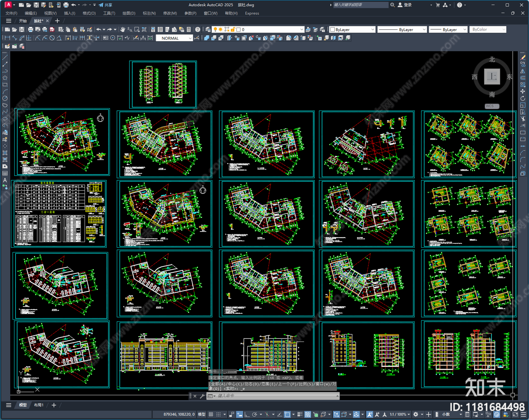Toggle Ortho mode in status bar
This screenshot has width=529, height=420.
[x=247, y=414]
